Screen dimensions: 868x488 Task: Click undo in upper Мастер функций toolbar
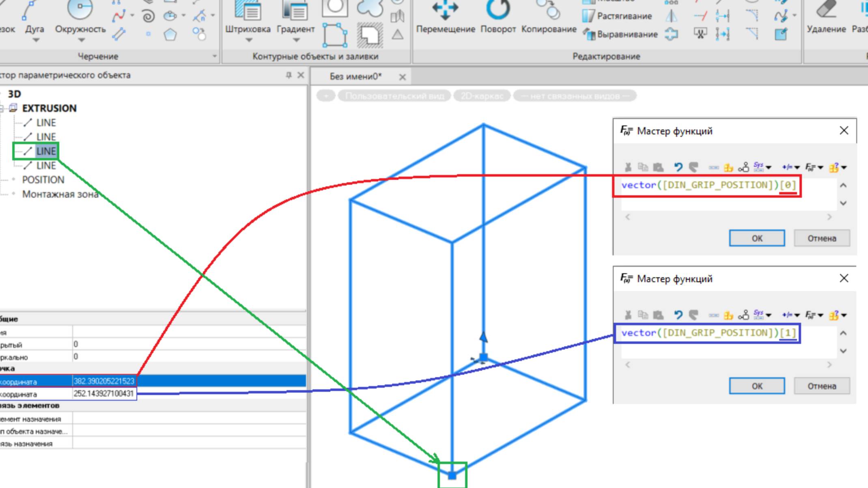[x=678, y=167]
